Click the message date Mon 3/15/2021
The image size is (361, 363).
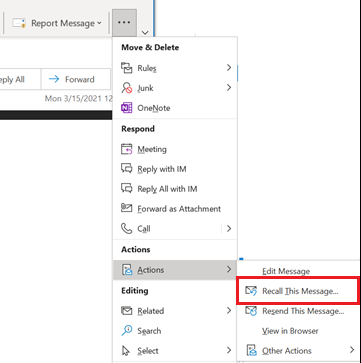click(78, 99)
